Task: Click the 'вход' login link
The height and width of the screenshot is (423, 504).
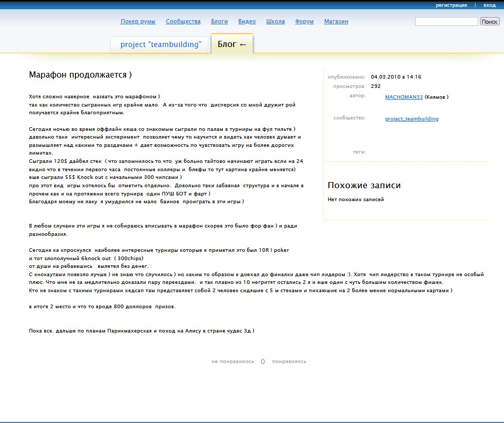Action: (x=489, y=5)
